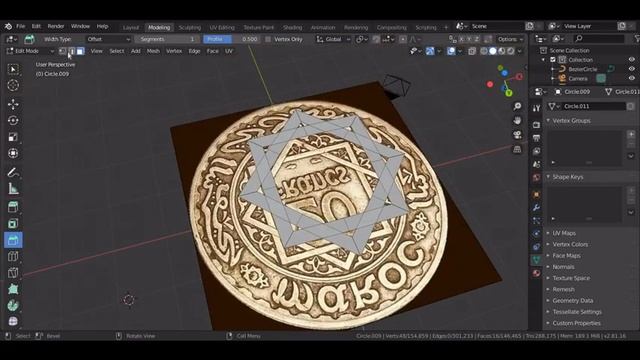Open the Face menu in viewport
This screenshot has width=640, height=360.
[212, 51]
